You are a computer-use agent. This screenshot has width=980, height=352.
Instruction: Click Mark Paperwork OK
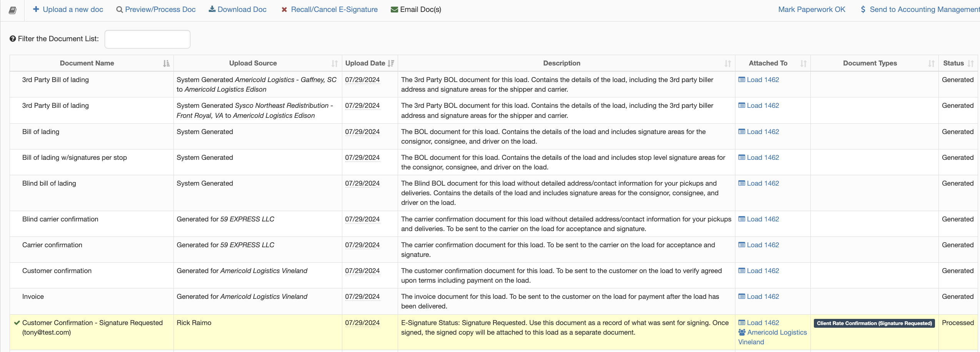[x=812, y=10]
